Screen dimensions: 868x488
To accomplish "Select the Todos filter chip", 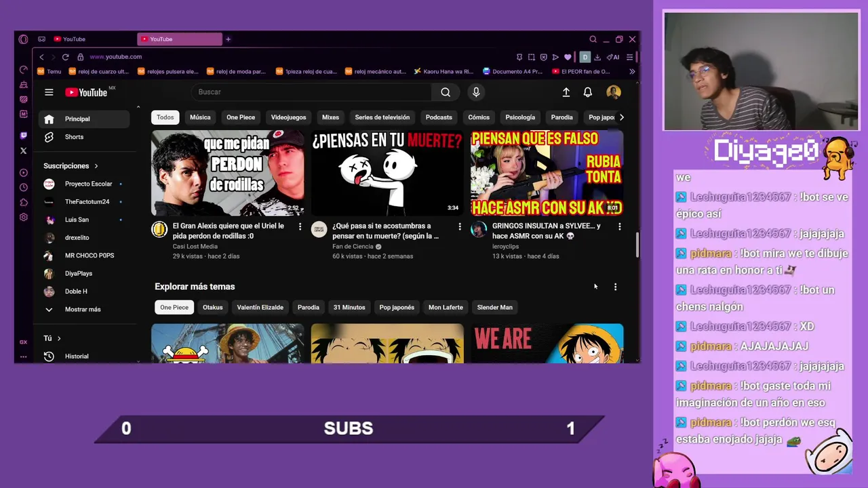I will coord(165,117).
